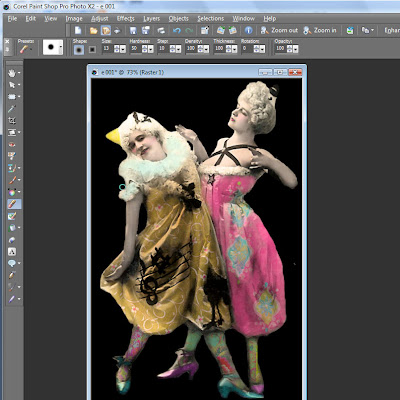Open the Effects menu
Screen dimensions: 400x400
(x=126, y=19)
